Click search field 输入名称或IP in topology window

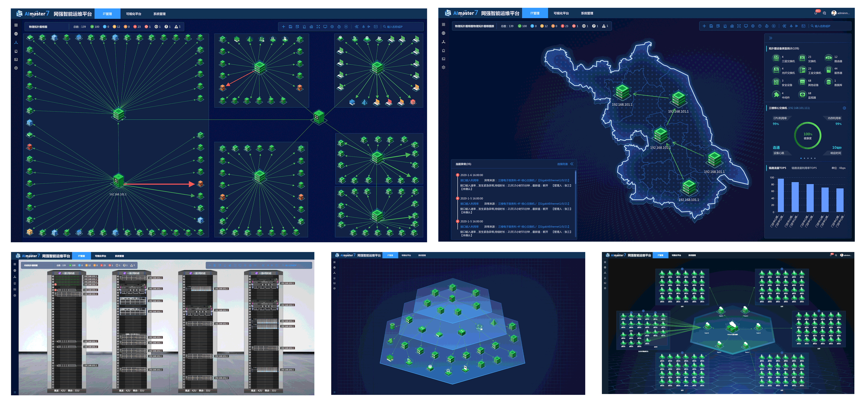coord(403,27)
